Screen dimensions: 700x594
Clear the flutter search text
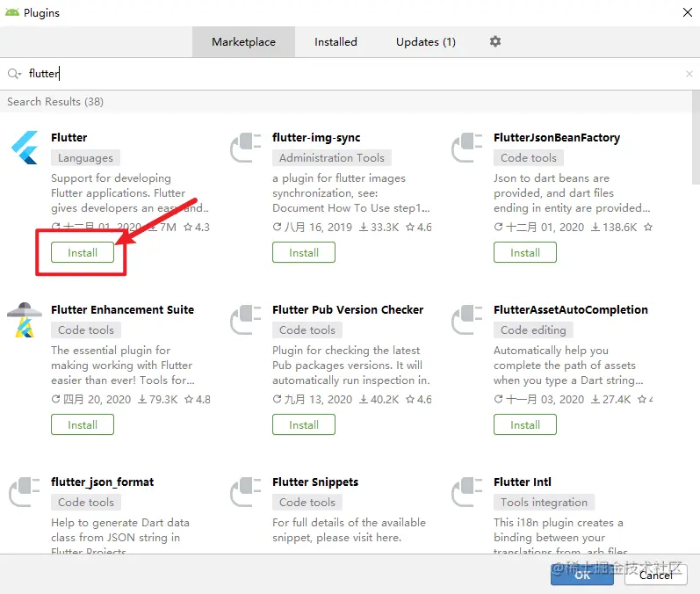pos(689,74)
